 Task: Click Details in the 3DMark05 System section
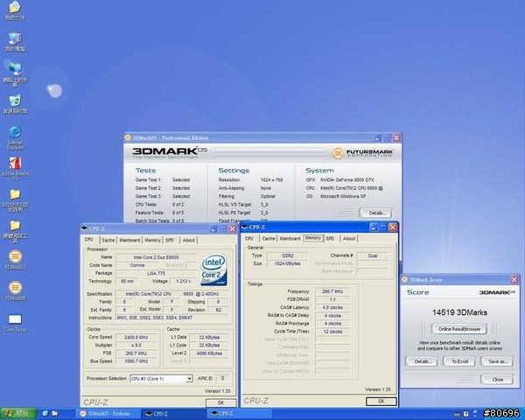377,213
